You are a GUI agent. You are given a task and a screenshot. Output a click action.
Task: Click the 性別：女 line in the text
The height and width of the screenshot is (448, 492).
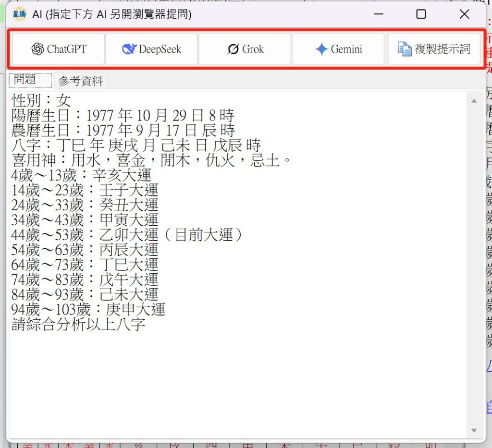point(41,101)
